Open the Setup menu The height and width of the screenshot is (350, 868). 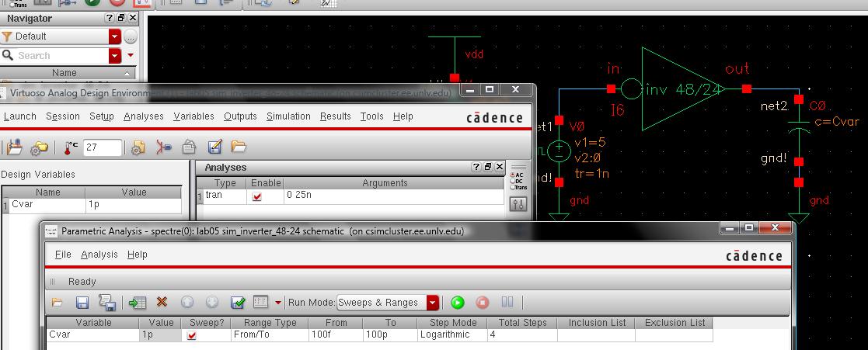(x=101, y=116)
